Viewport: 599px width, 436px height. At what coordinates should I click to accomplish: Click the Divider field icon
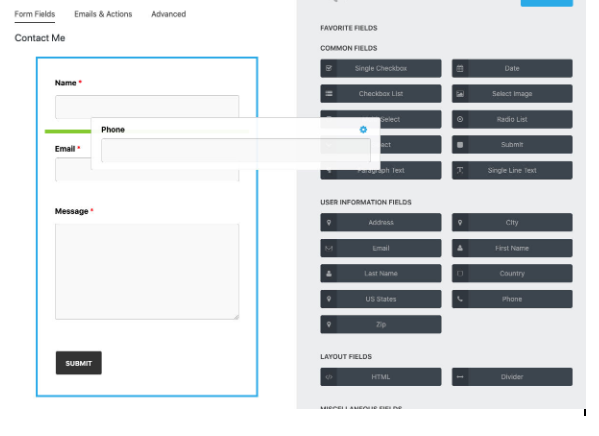pyautogui.click(x=460, y=377)
